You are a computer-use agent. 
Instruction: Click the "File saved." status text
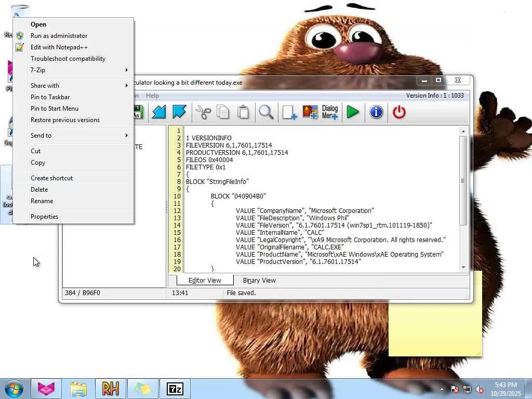241,293
